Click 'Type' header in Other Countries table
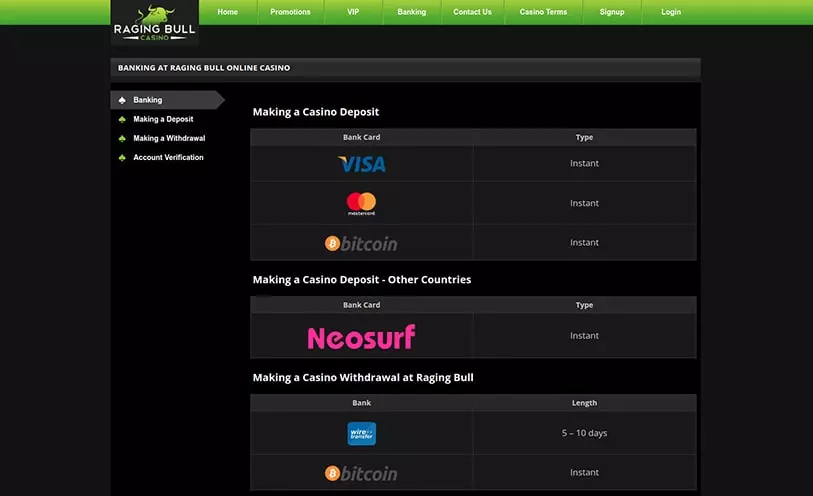The height and width of the screenshot is (496, 813). [584, 305]
